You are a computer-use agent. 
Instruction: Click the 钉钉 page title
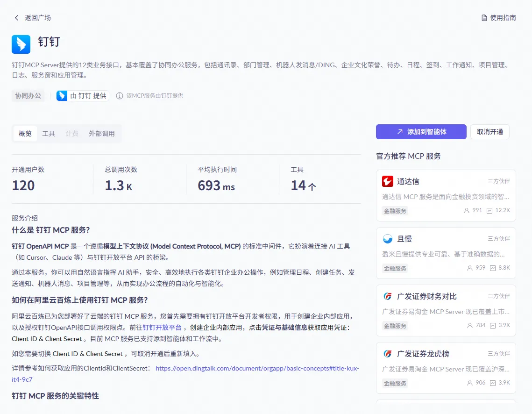[x=49, y=42]
